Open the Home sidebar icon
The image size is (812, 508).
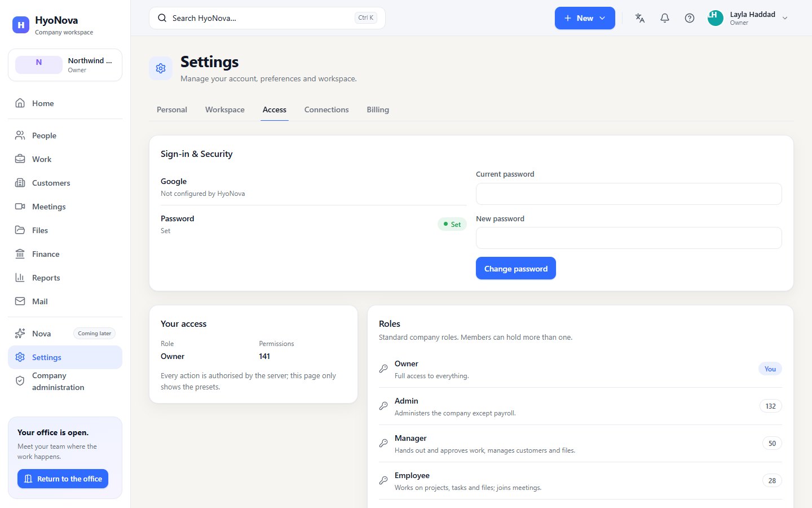[20, 103]
